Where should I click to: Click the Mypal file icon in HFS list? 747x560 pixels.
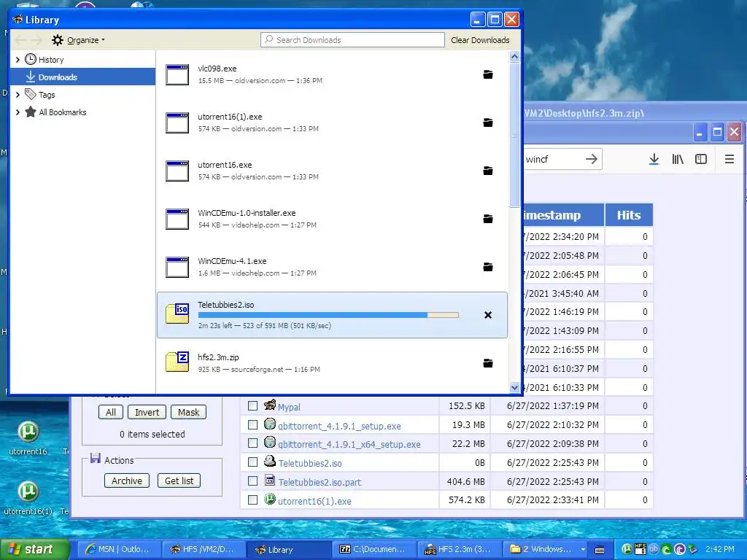point(270,405)
